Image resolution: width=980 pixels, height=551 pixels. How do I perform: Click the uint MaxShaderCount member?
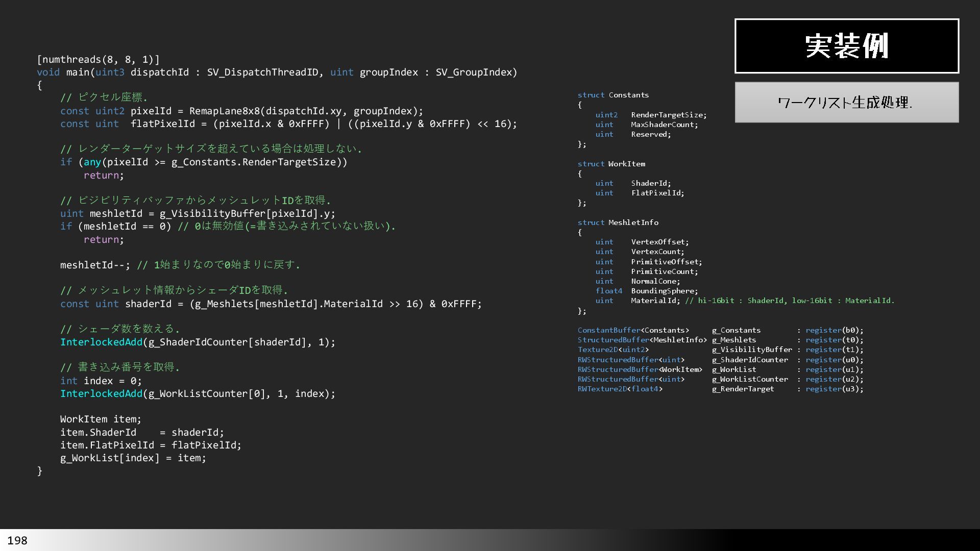tap(647, 125)
